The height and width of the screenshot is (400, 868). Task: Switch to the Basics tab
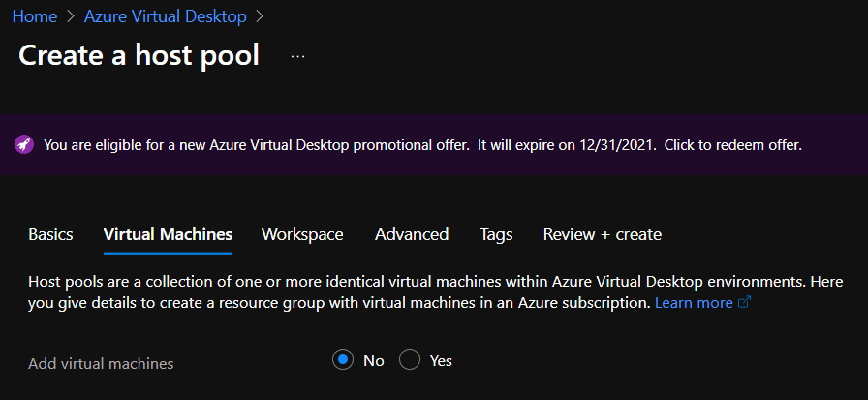point(50,234)
